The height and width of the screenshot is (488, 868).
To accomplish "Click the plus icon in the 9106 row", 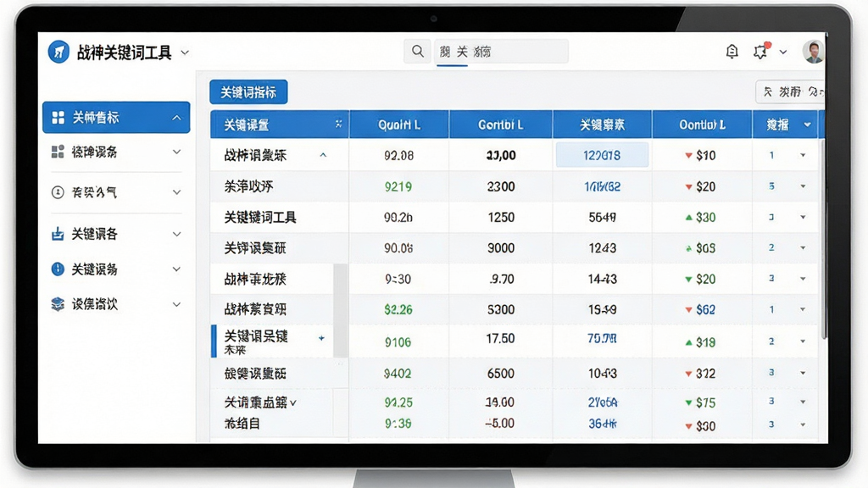I will [x=321, y=338].
